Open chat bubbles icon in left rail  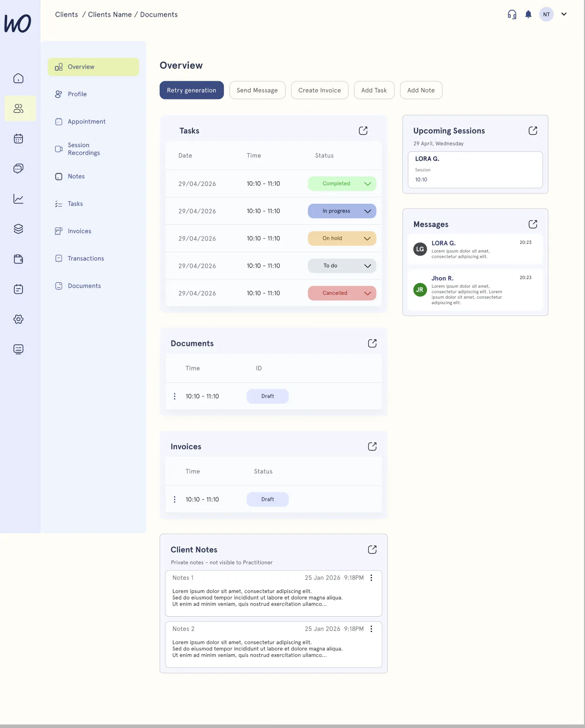(x=18, y=169)
